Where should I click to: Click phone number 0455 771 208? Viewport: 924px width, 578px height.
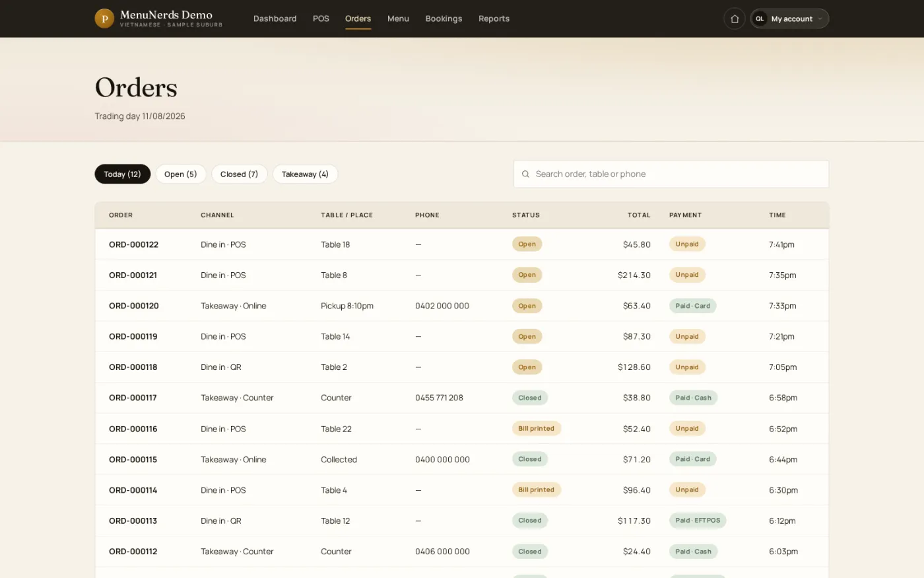[439, 398]
